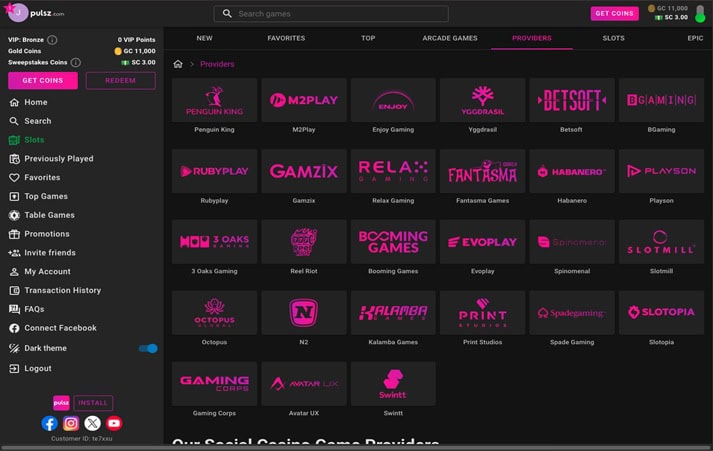
Task: Select the Swintt provider logo
Action: pos(393,384)
